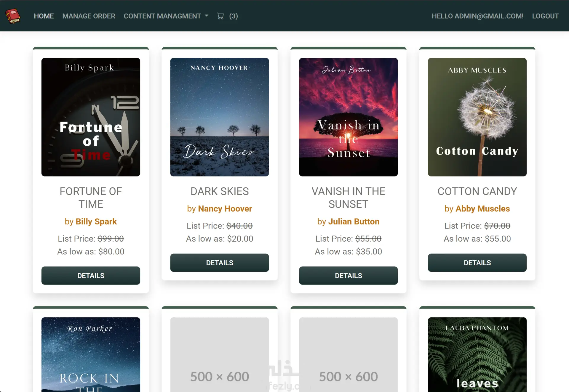Image resolution: width=569 pixels, height=392 pixels.
Task: Click the Logout link
Action: click(545, 16)
